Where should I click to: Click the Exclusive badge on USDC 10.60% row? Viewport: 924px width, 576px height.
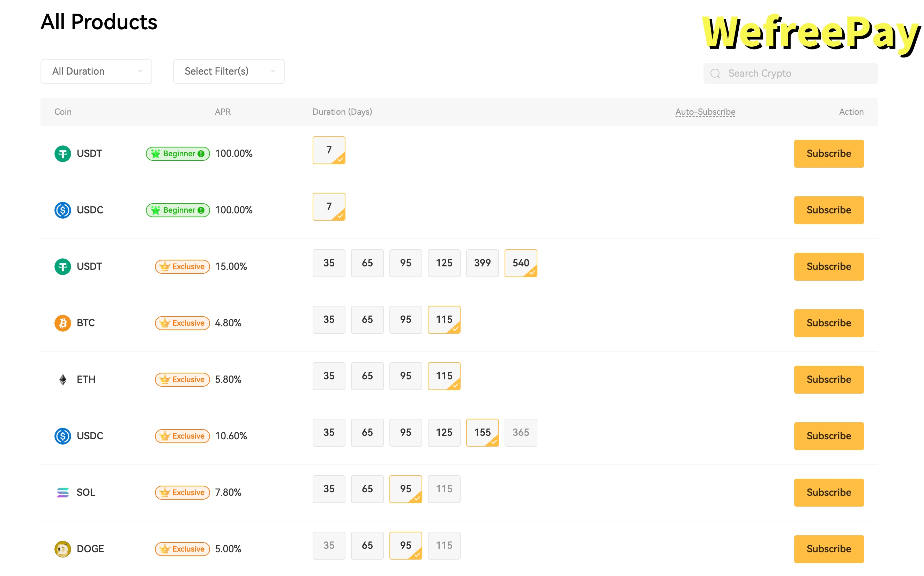pos(182,436)
